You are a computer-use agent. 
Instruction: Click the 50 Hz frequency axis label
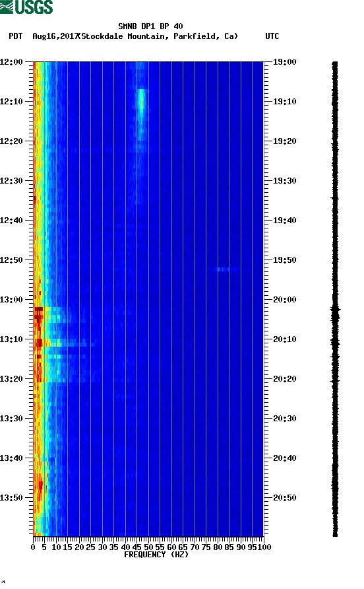click(148, 547)
